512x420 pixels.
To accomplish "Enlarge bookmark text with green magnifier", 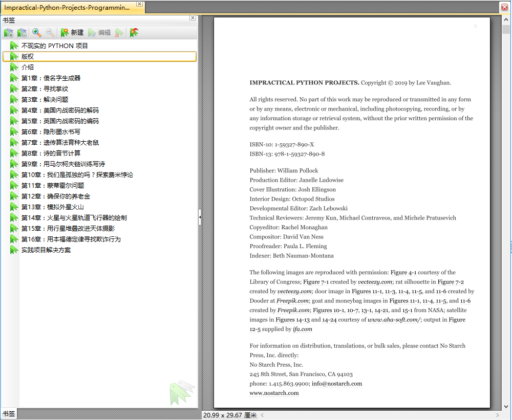I will tap(36, 33).
